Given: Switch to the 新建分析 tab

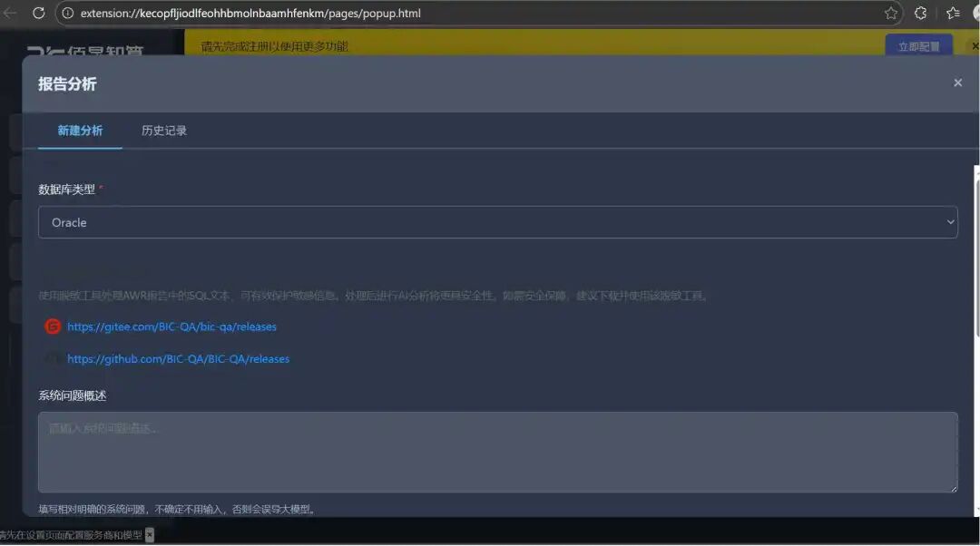Looking at the screenshot, I should pyautogui.click(x=80, y=131).
